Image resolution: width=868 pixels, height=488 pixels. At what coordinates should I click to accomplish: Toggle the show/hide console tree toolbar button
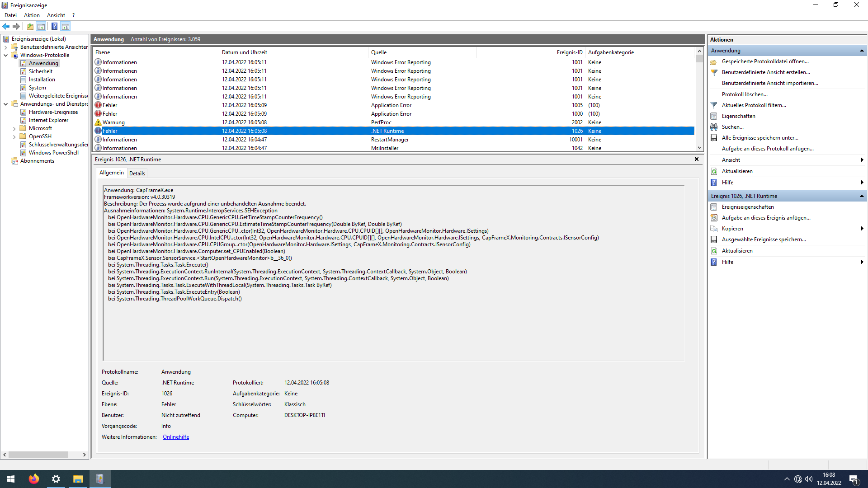[41, 26]
